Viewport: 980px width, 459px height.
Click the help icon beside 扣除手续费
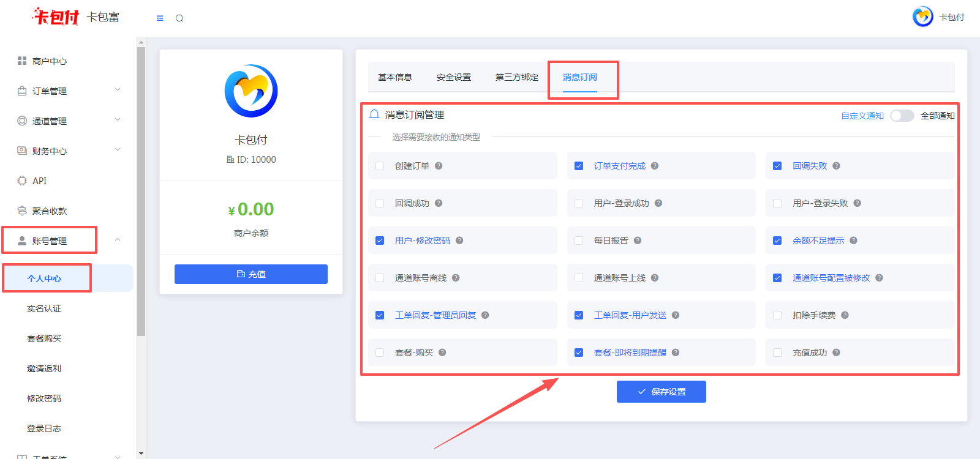[x=845, y=315]
